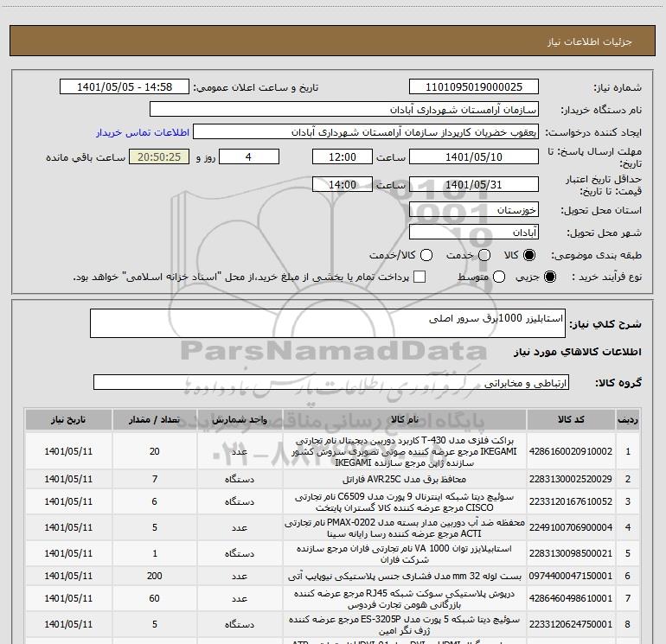Screen dimensions: 666x644
Task: Click the PMAX-0202 ACTI enclosure item name
Action: pyautogui.click(x=405, y=527)
